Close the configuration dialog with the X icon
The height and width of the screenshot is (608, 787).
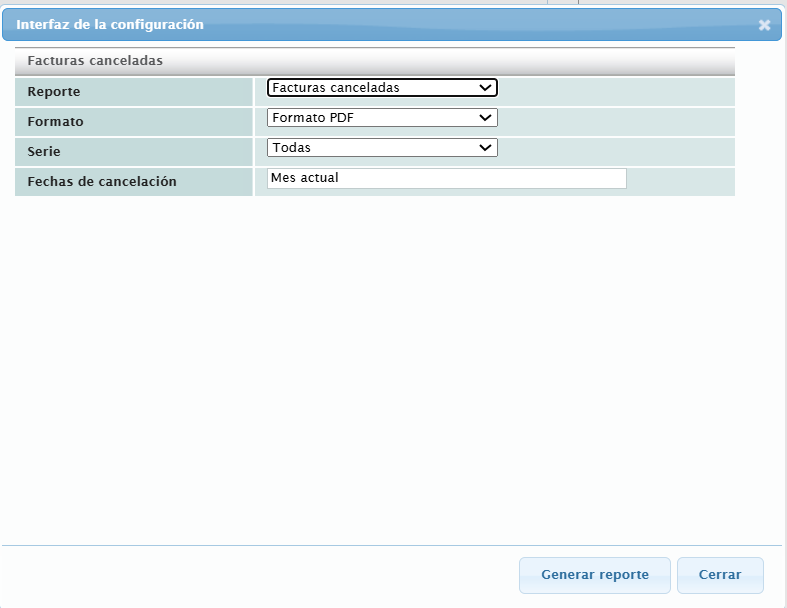tap(764, 25)
